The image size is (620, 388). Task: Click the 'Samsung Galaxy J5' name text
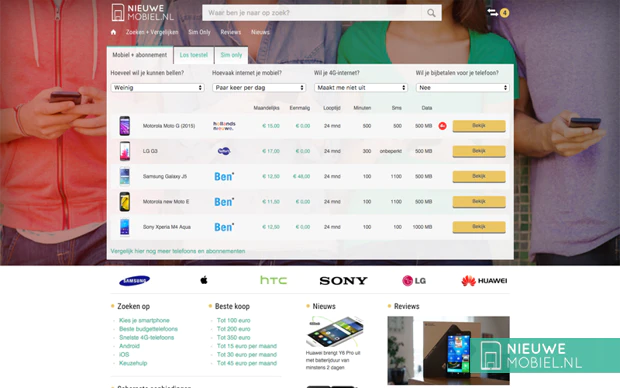click(x=165, y=176)
